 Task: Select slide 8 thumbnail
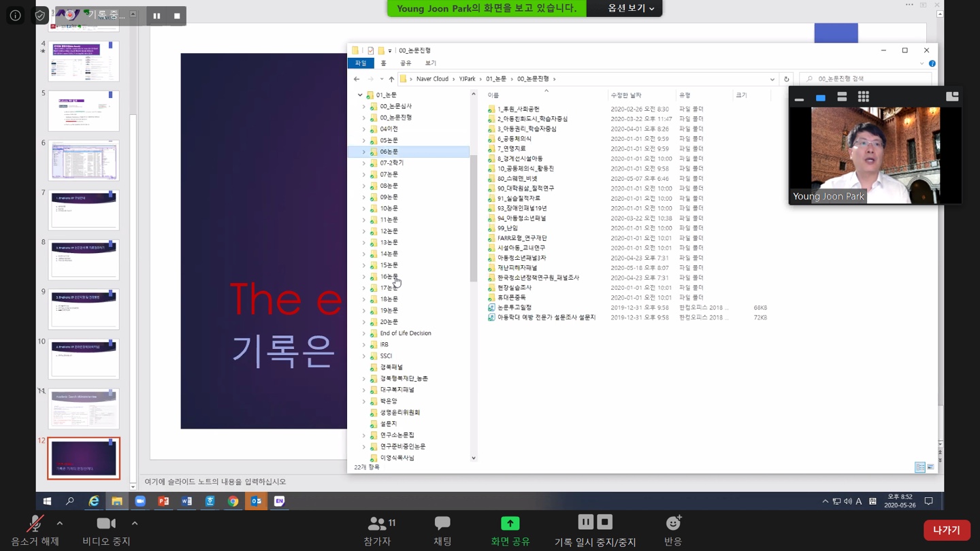[x=84, y=259]
